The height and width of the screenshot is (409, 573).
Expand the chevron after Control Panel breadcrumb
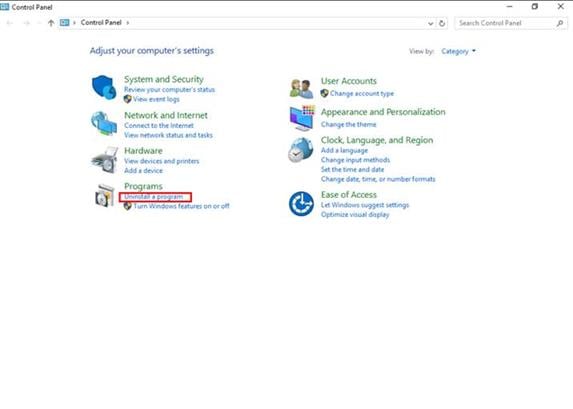(x=128, y=23)
